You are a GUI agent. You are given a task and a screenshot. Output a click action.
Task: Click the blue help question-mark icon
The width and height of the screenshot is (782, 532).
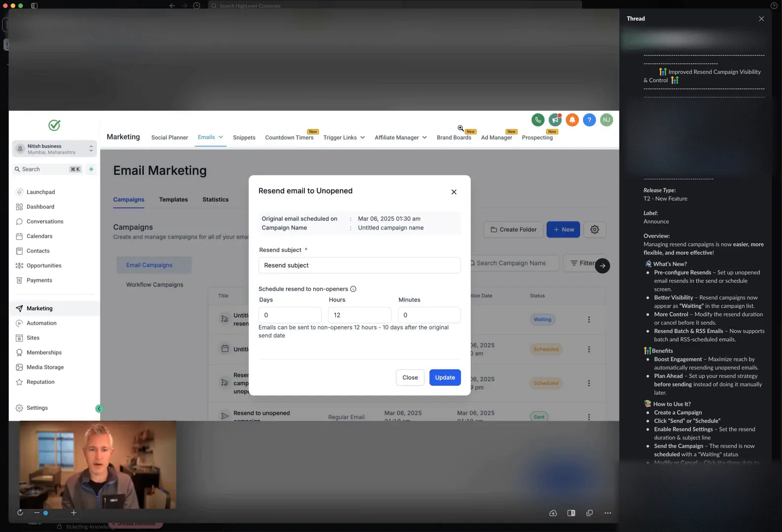point(589,120)
